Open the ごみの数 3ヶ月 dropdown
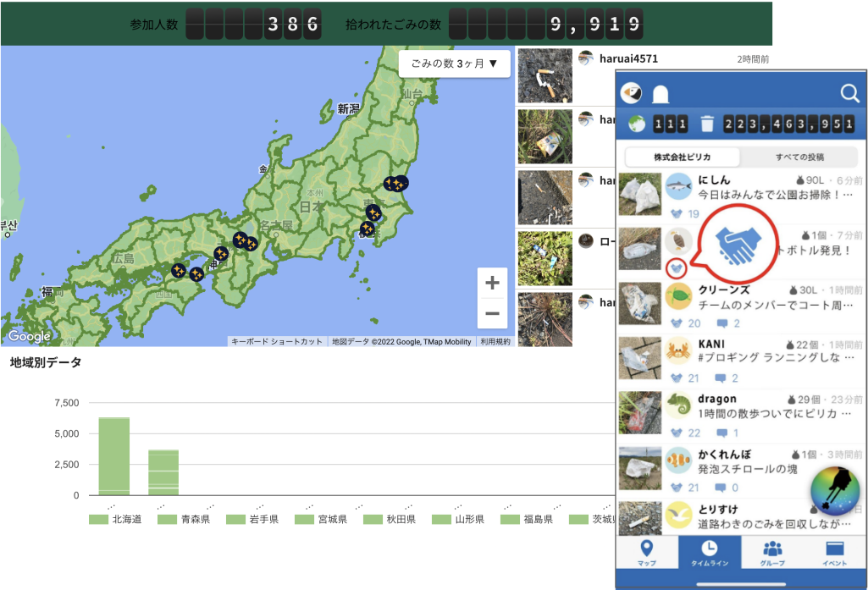The image size is (868, 590). coord(455,63)
